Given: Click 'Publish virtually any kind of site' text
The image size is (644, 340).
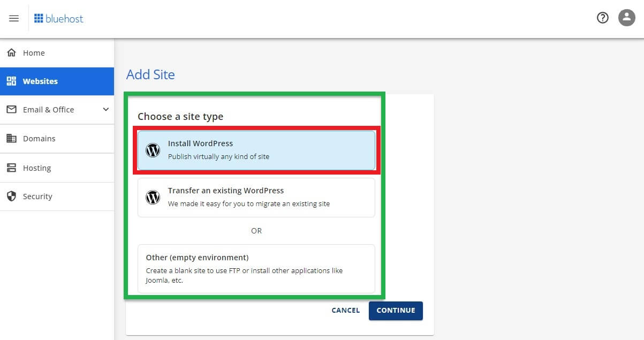Looking at the screenshot, I should coord(218,157).
